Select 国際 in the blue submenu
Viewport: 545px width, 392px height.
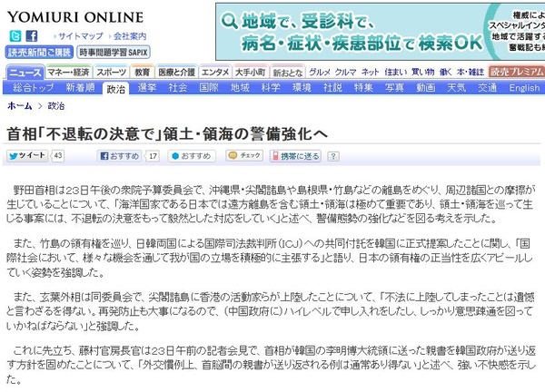tap(209, 87)
